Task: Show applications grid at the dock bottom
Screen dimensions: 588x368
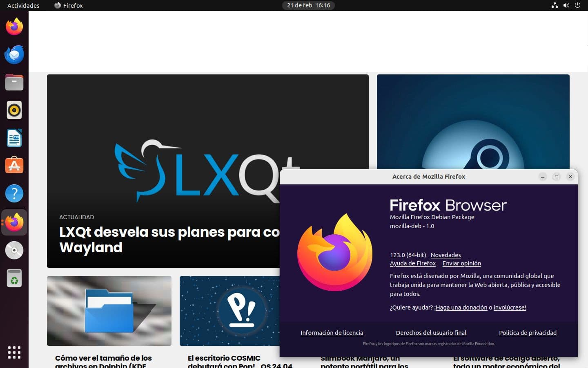Action: 14,352
